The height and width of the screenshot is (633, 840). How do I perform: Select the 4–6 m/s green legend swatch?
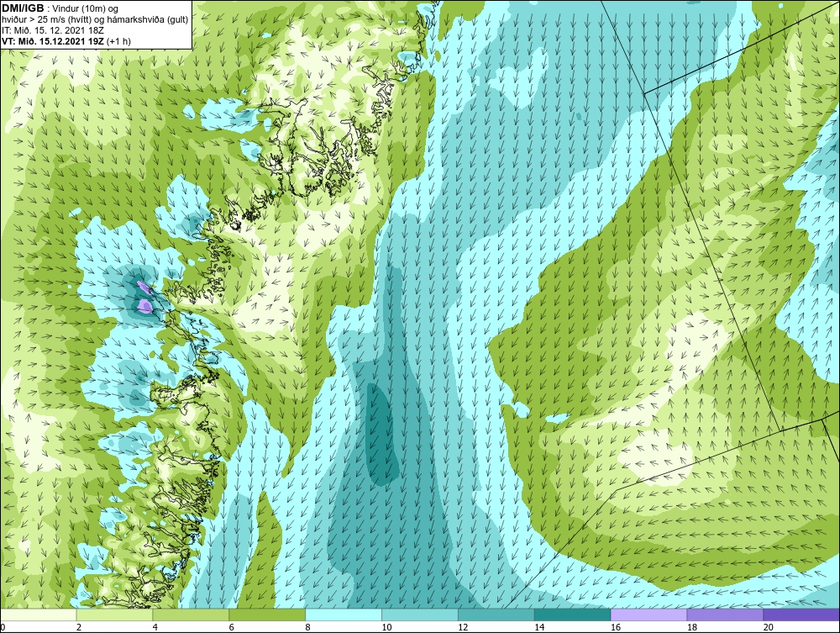click(191, 615)
